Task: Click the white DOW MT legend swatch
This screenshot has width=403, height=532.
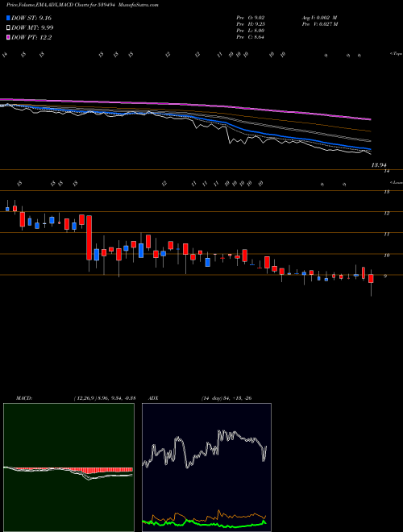Action: coord(8,28)
